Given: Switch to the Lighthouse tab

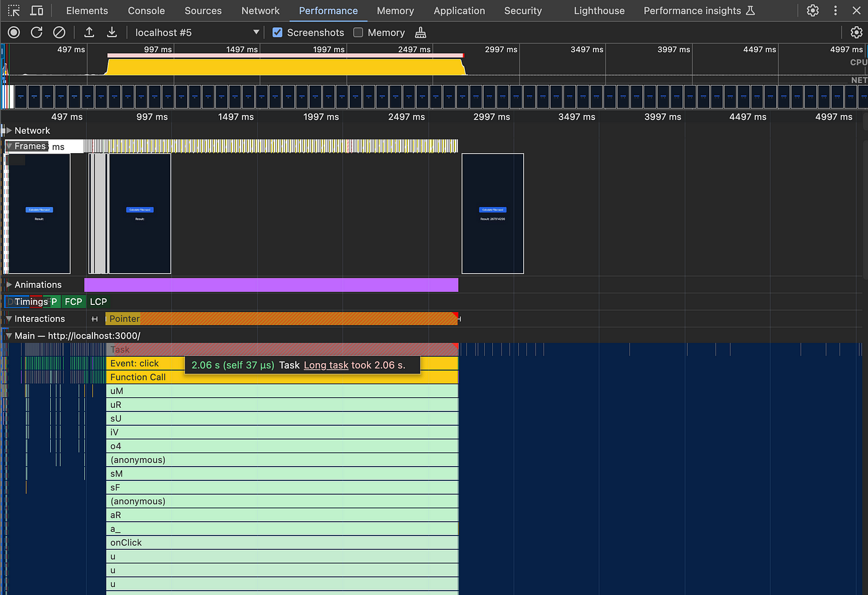Looking at the screenshot, I should 599,11.
